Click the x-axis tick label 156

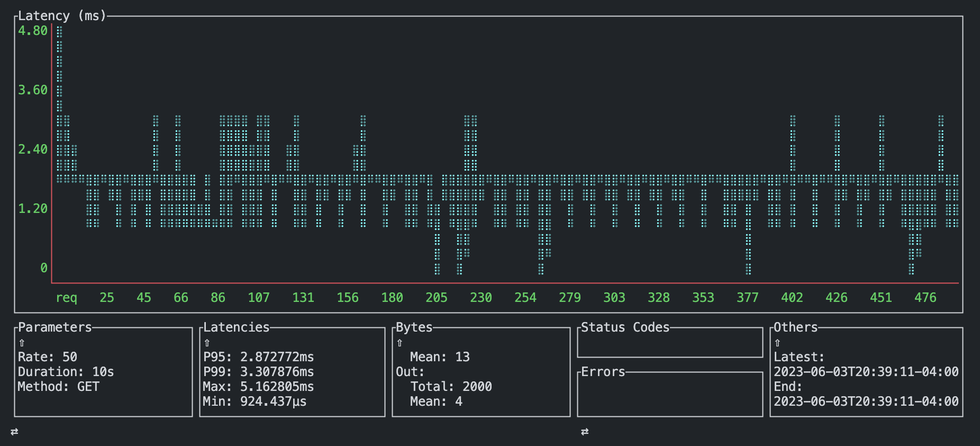pos(348,298)
